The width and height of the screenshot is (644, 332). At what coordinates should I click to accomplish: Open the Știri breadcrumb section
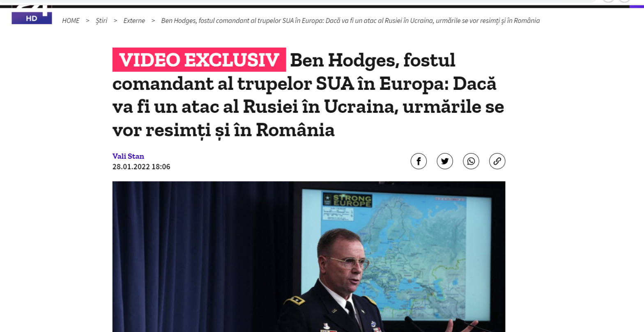coord(101,21)
